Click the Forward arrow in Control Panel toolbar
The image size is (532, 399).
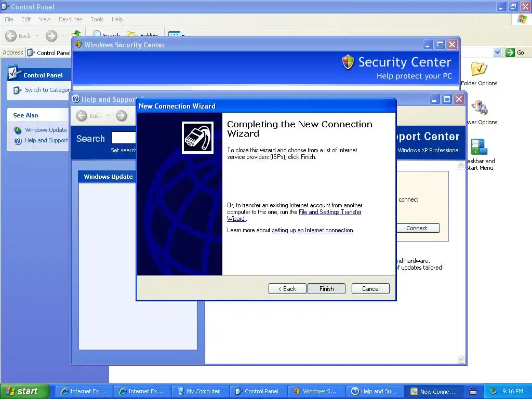click(x=51, y=36)
